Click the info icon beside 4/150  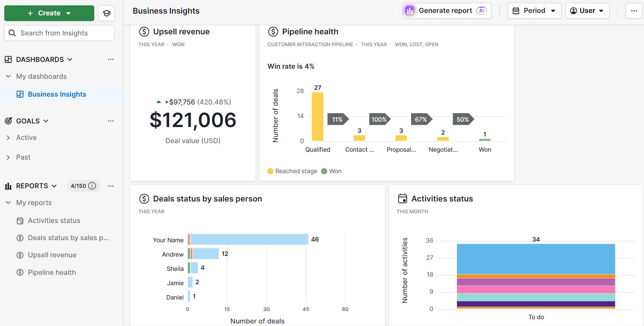[x=92, y=186]
